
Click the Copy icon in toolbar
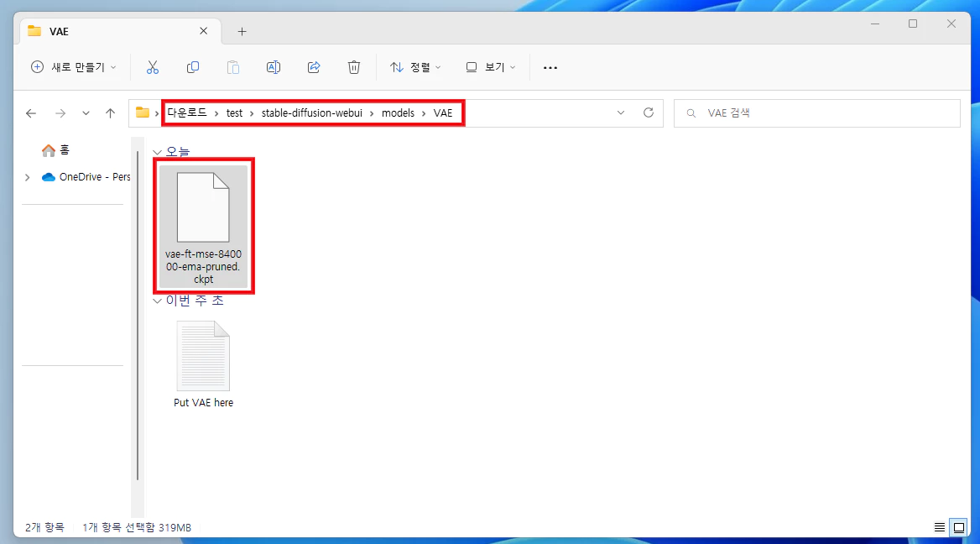192,67
